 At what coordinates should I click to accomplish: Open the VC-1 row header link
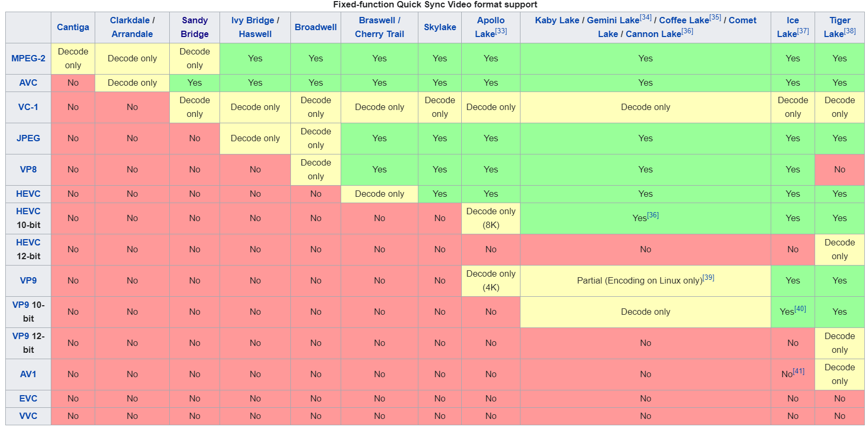[28, 107]
